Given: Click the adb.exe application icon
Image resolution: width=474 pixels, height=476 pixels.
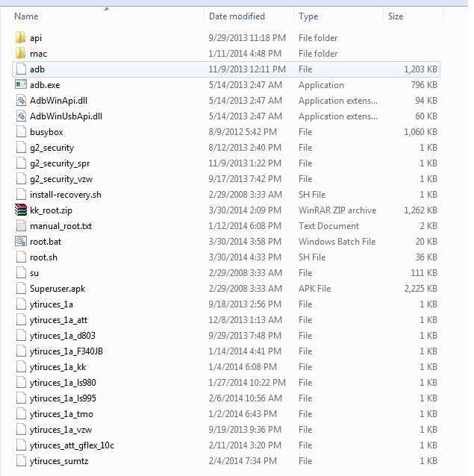Looking at the screenshot, I should pyautogui.click(x=21, y=85).
